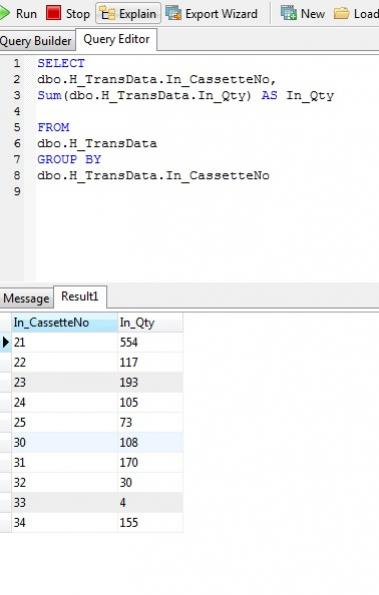The height and width of the screenshot is (595, 379).
Task: Click the In_CassetteNo column header
Action: pos(64,323)
